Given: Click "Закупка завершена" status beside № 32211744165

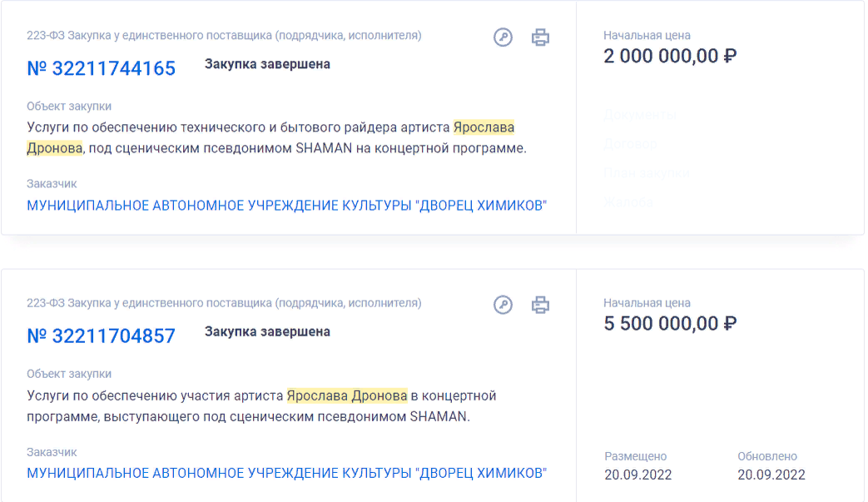Looking at the screenshot, I should pos(267,64).
